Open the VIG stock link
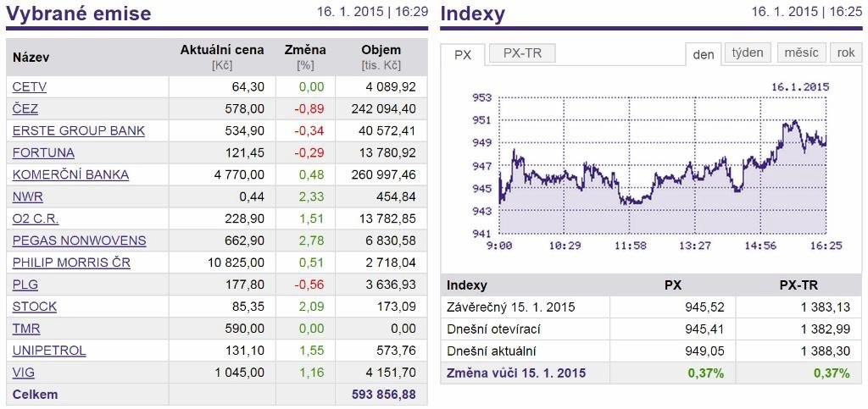 [23, 373]
